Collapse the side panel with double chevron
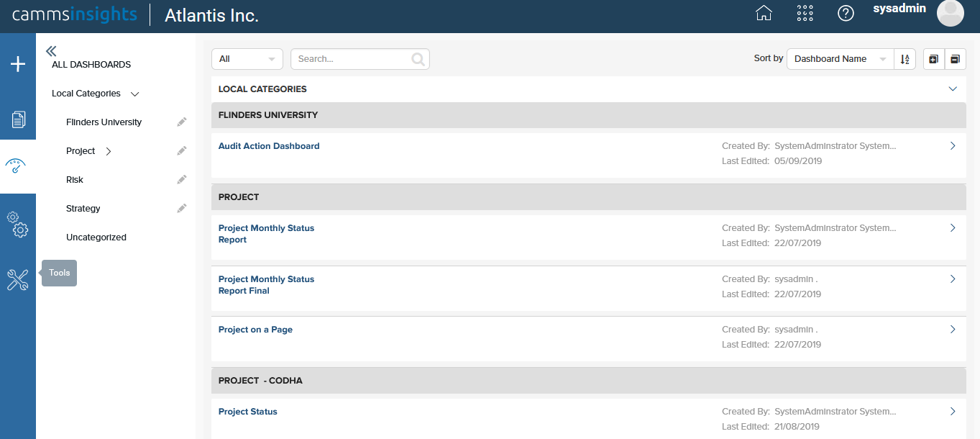The width and height of the screenshot is (980, 439). pyautogui.click(x=51, y=51)
